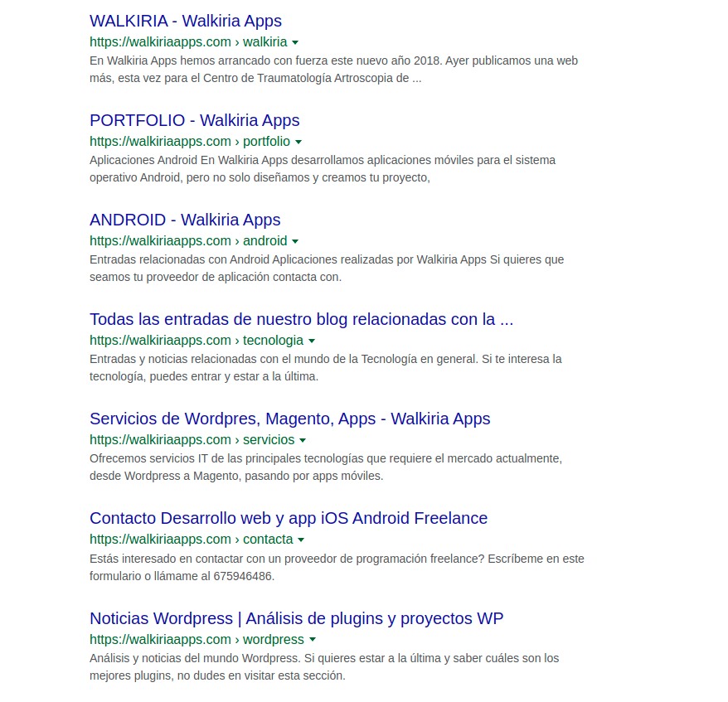Click snippet starting 'Aplicaciones Android En Walkiria Apps'

click(323, 168)
